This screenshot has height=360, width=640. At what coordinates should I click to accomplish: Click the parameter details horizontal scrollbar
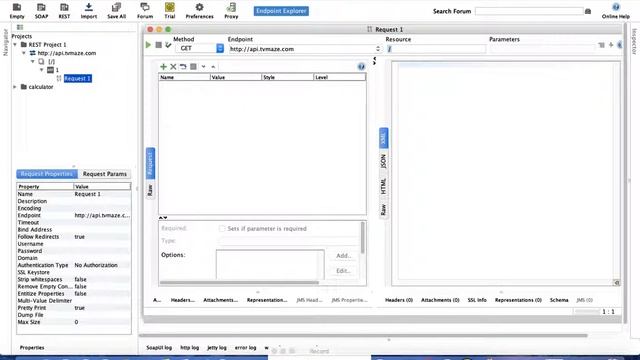pos(239,282)
